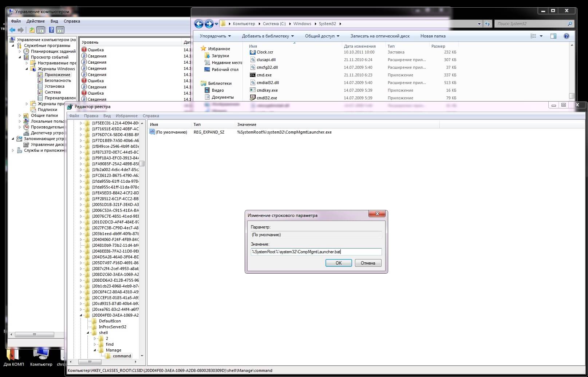Toggle the console tree pane in Computer Management
Image resolution: width=588 pixels, height=377 pixels.
(x=41, y=30)
